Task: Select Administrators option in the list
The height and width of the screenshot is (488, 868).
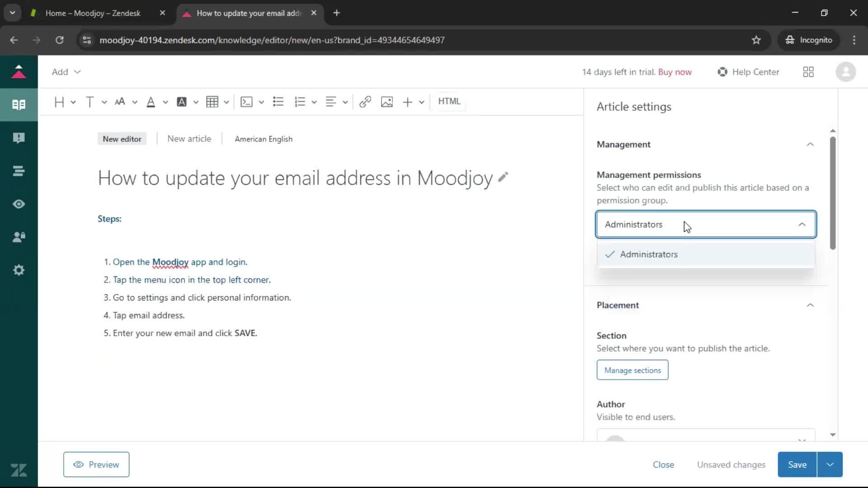Action: (x=706, y=254)
